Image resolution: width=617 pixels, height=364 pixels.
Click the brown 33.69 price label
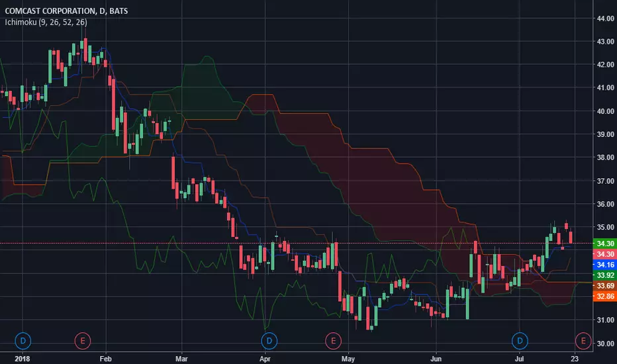click(605, 286)
